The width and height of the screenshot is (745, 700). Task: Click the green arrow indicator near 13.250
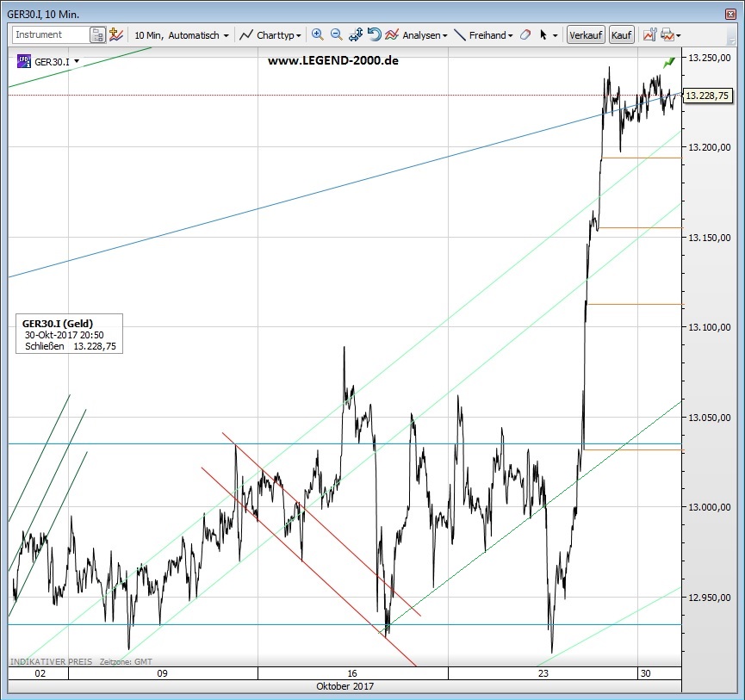tap(668, 62)
